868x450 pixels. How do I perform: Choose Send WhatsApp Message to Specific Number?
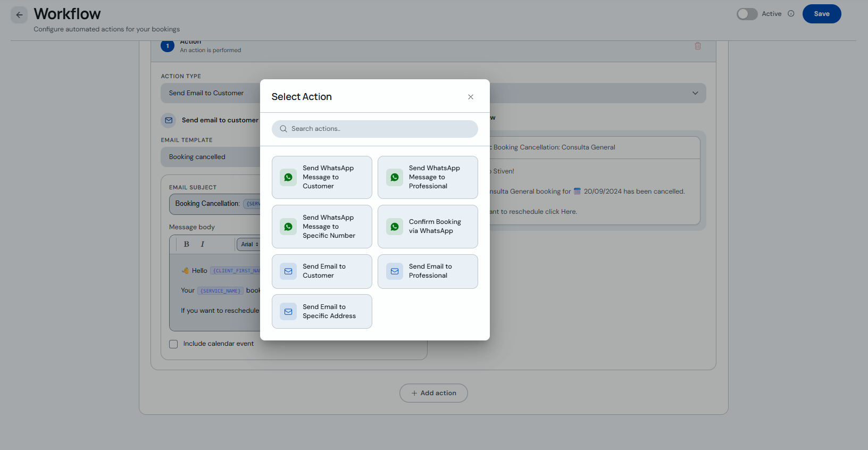(x=322, y=227)
